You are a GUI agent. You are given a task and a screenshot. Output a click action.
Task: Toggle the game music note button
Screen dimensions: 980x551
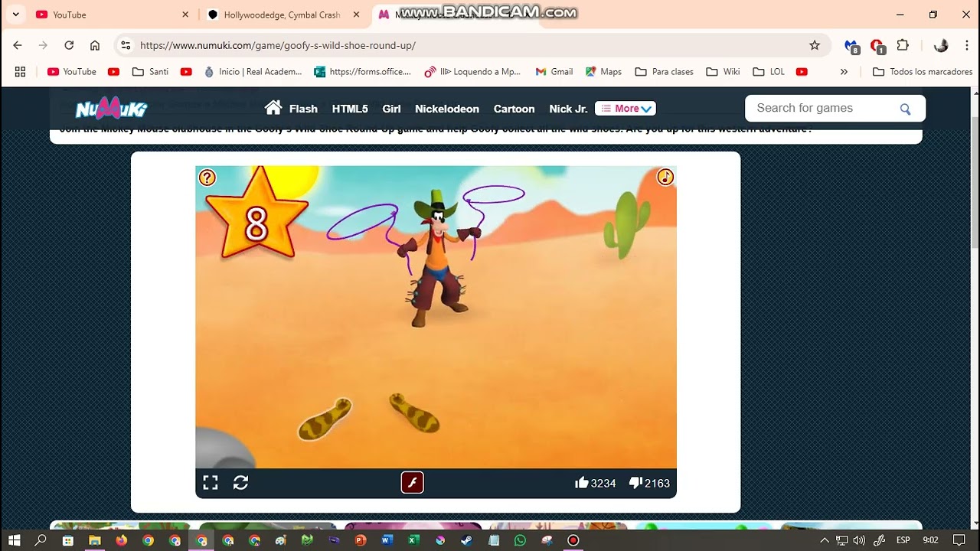click(x=665, y=177)
